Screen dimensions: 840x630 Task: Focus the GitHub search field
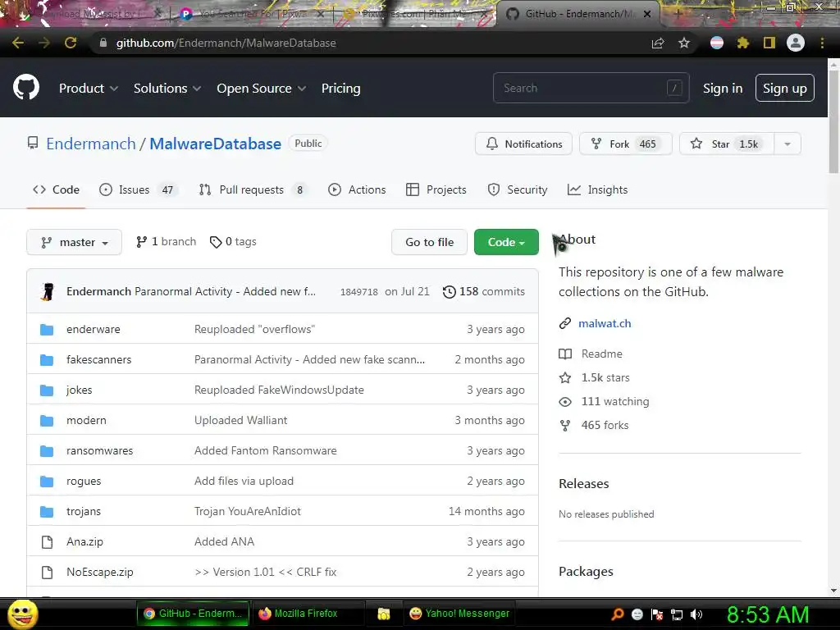[591, 88]
